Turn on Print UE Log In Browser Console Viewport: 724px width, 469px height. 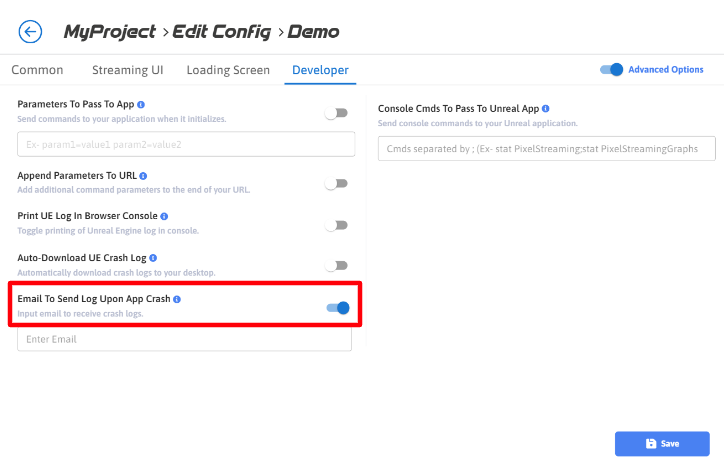[337, 225]
